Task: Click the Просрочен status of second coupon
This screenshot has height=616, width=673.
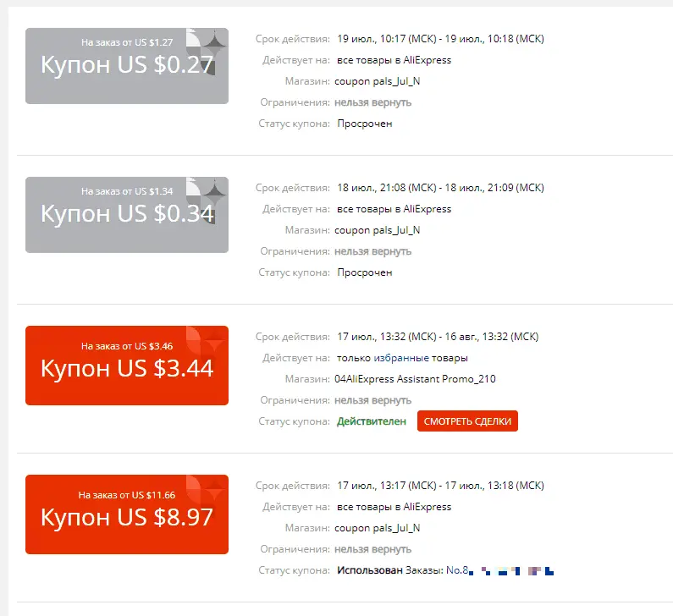Action: point(364,272)
